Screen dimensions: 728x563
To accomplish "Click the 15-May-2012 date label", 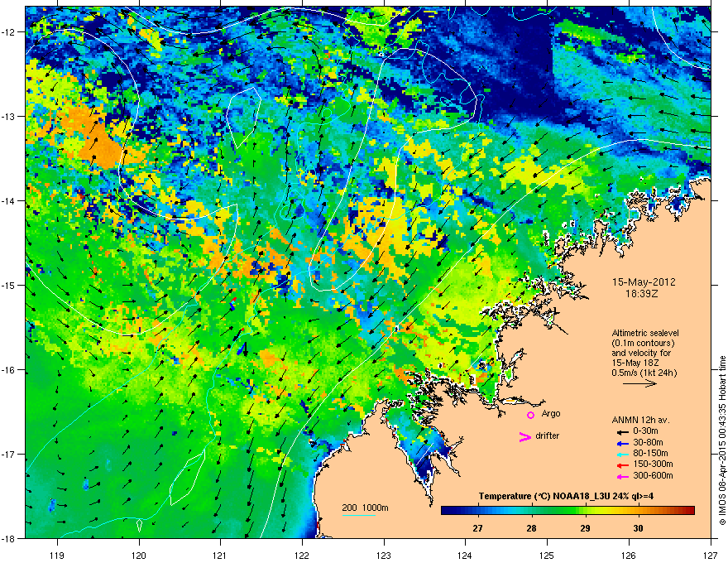I will click(x=644, y=282).
